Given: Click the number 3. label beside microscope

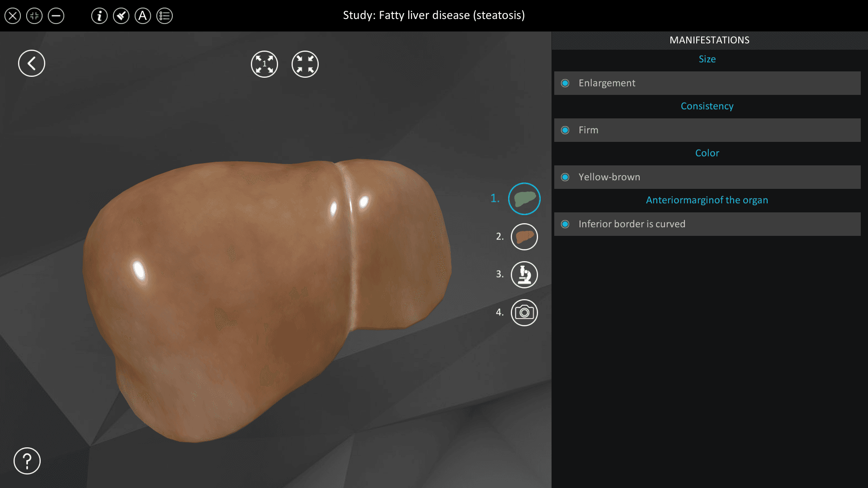Looking at the screenshot, I should (x=500, y=274).
